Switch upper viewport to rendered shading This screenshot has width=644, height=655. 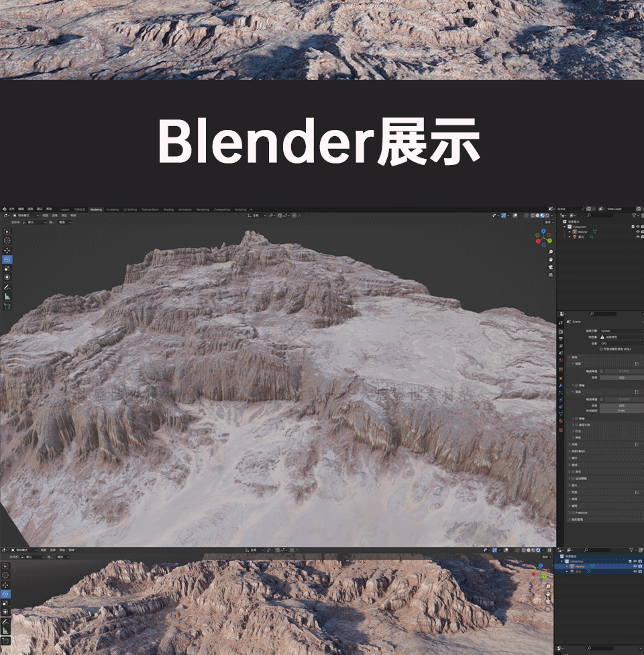547,216
